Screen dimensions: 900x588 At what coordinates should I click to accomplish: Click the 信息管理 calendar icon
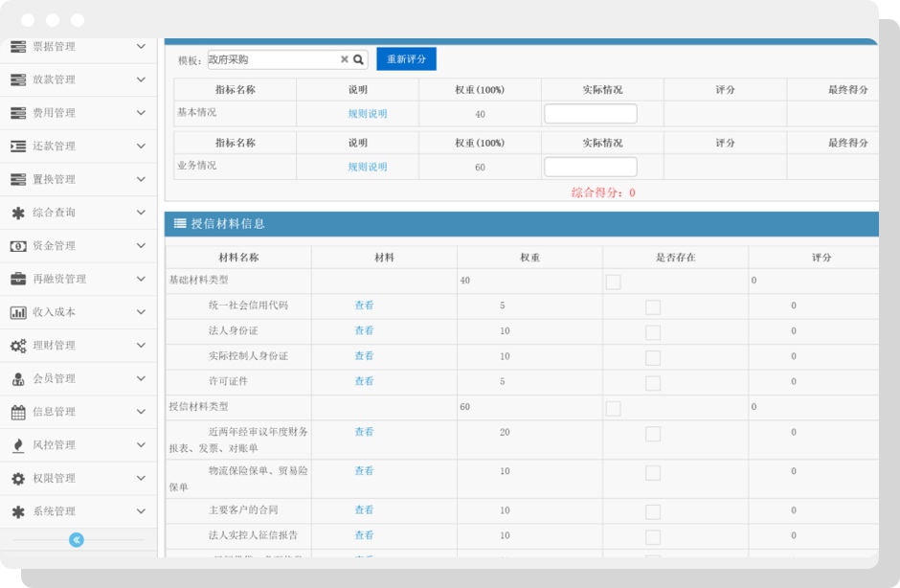[x=18, y=413]
